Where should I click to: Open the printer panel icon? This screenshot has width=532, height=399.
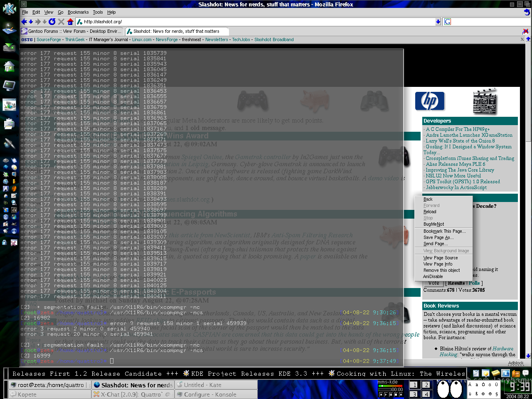(9, 123)
